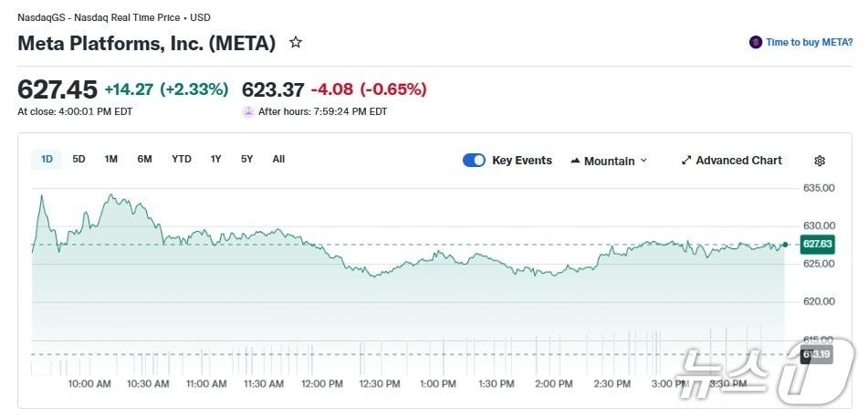Click the after hours moon icon

pyautogui.click(x=248, y=111)
